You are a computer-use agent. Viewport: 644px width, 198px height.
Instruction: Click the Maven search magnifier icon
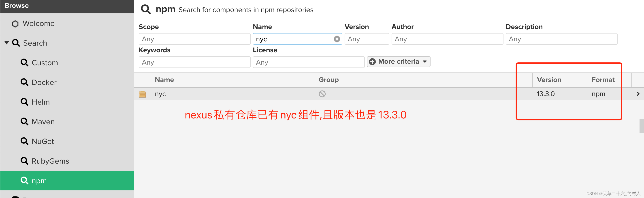(x=24, y=122)
